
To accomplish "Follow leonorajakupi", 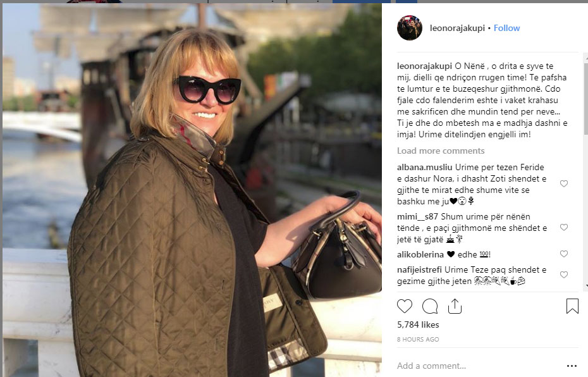I will tap(506, 28).
